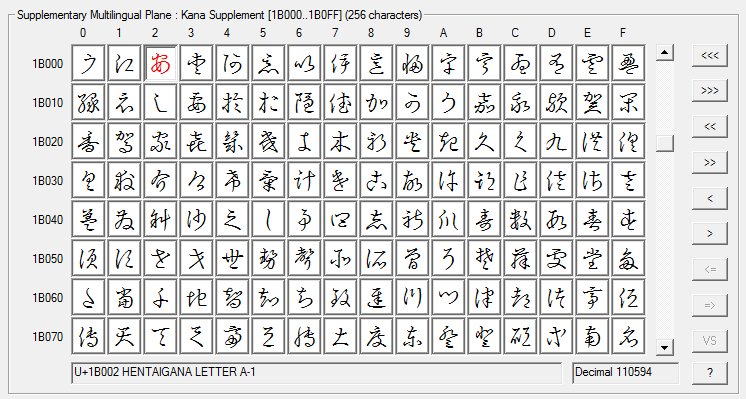Open help with the ? button
Screen dimensions: 746x399
pos(709,373)
